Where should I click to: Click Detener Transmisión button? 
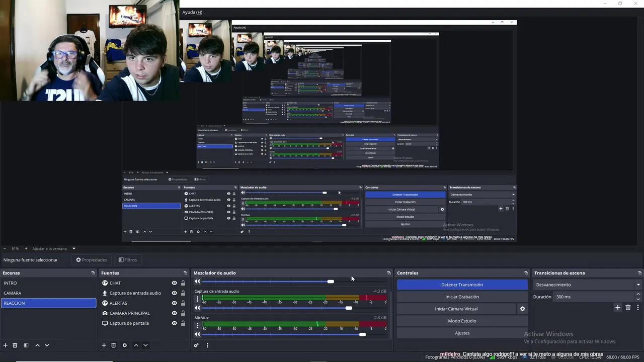tap(462, 285)
